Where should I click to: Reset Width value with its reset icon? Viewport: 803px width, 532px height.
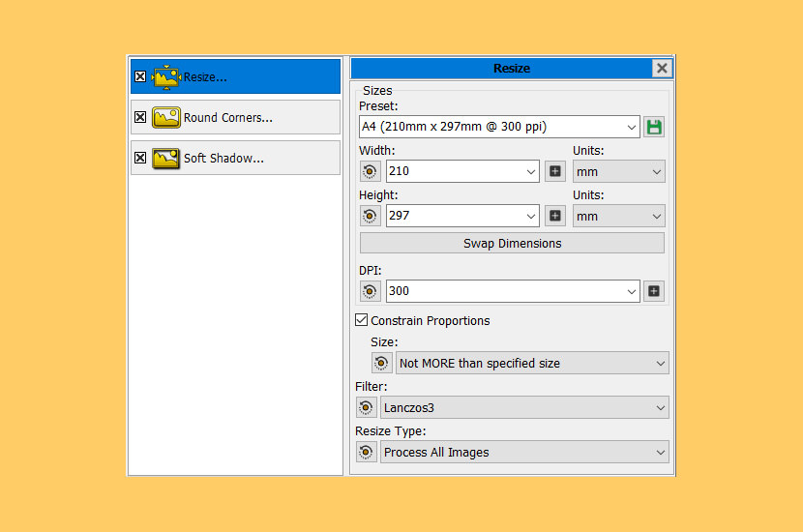pyautogui.click(x=370, y=171)
